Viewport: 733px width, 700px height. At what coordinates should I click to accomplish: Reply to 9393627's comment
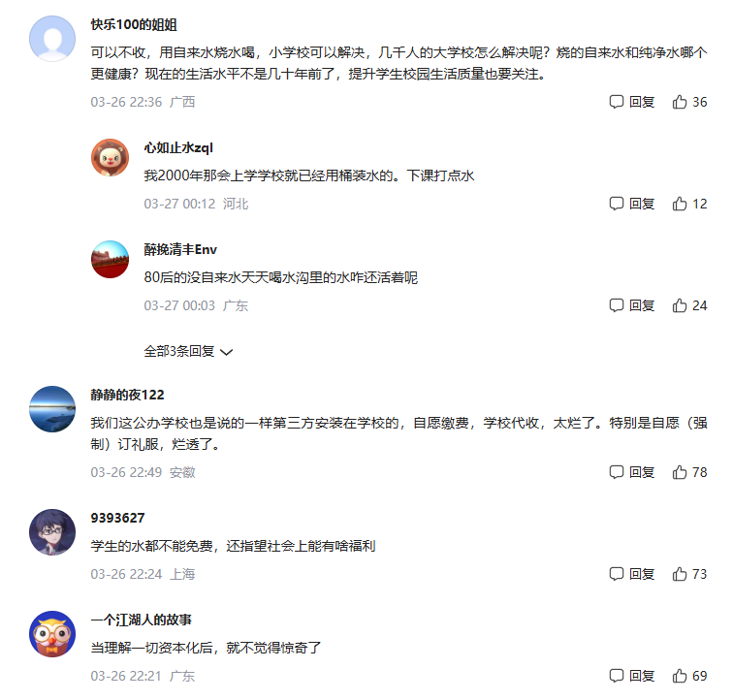[x=631, y=574]
